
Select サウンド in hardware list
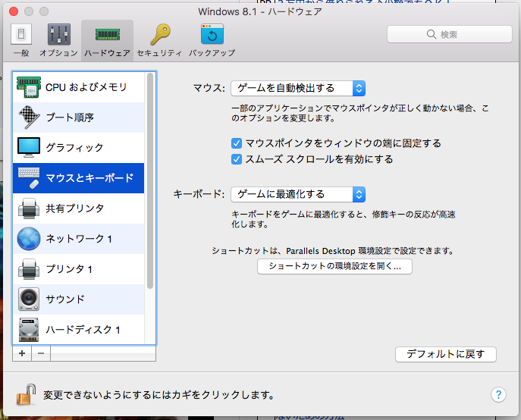click(78, 299)
